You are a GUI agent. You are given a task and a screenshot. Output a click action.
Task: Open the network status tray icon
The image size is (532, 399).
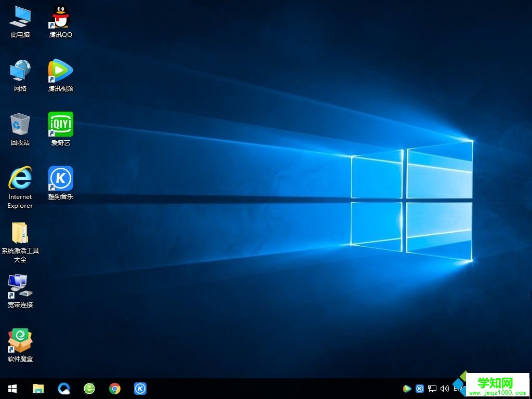(x=432, y=388)
